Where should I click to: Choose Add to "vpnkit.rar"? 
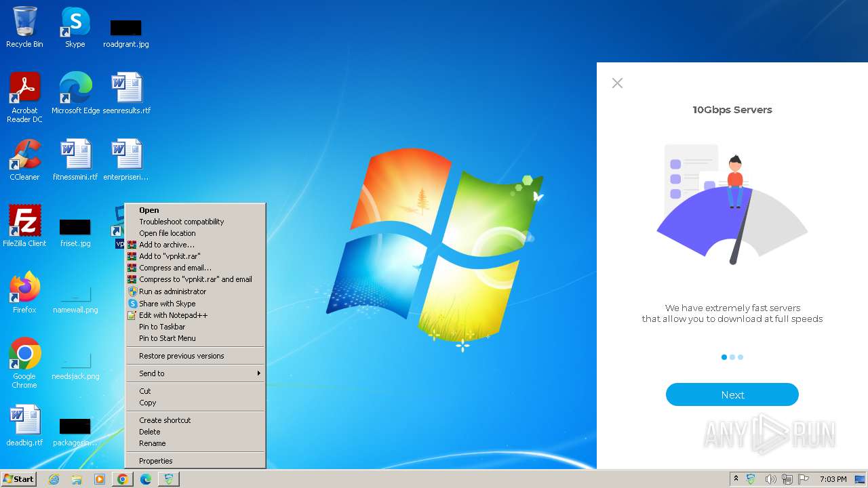click(195, 256)
